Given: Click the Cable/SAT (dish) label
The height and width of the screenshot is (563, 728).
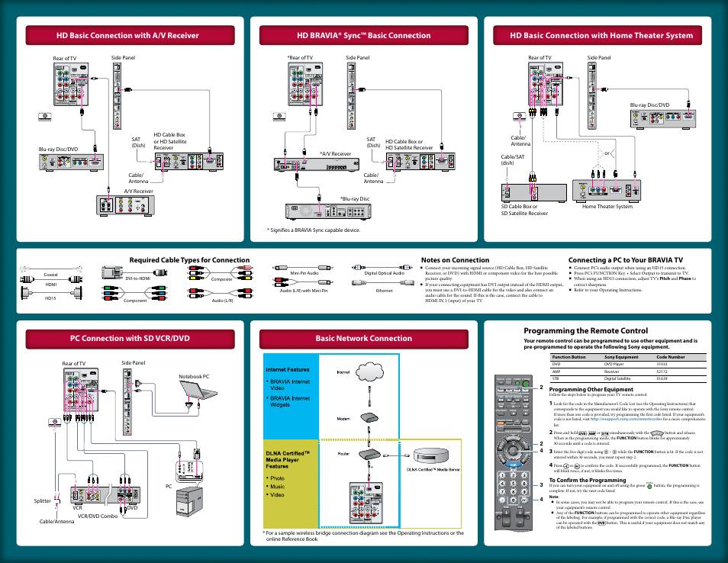Looking at the screenshot, I should [513, 159].
